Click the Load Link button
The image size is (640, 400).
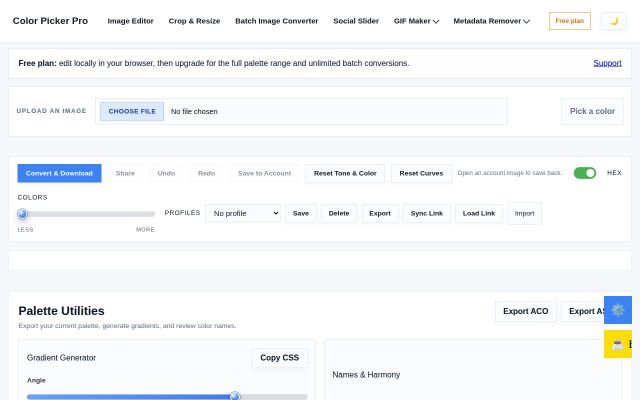479,213
